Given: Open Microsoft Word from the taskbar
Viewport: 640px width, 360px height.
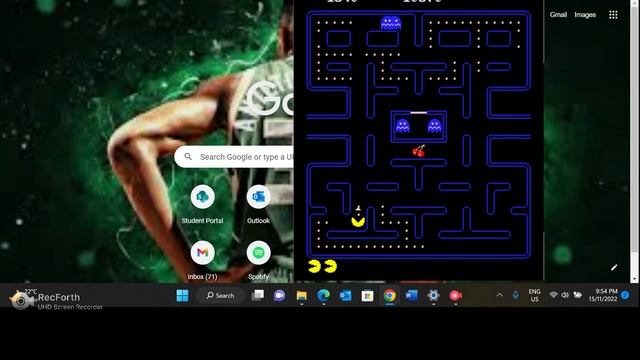Looking at the screenshot, I should (411, 295).
